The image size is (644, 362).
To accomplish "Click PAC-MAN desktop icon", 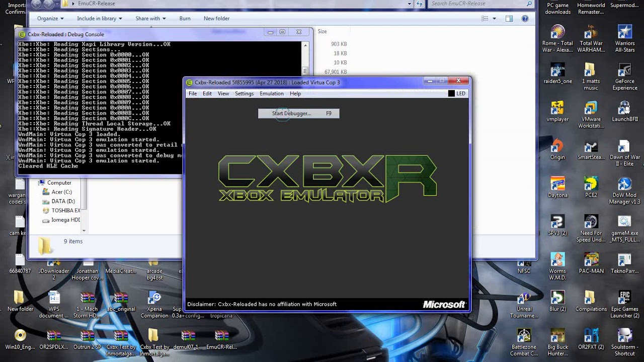I will click(591, 263).
